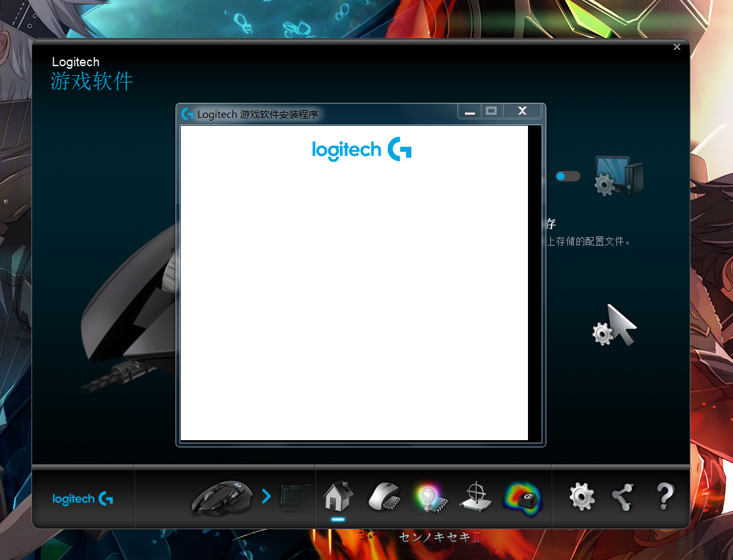Advance to next device with arrow
Screen dimensions: 733x560
267,496
